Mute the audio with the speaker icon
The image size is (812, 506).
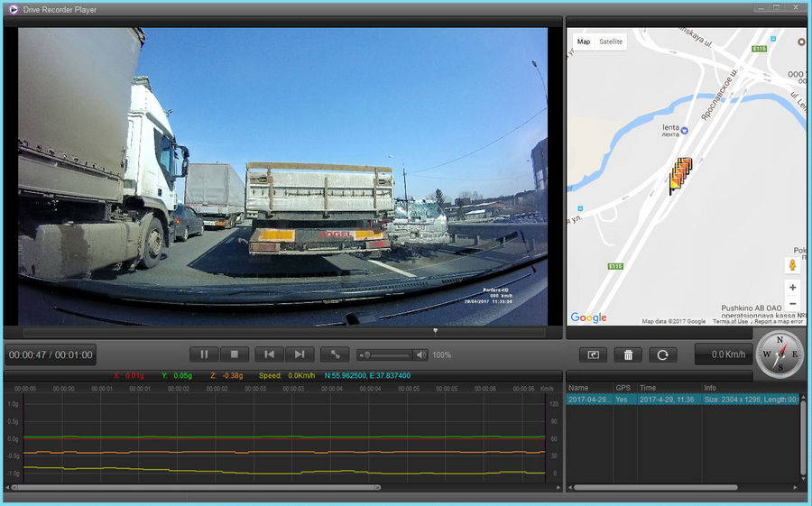point(421,354)
